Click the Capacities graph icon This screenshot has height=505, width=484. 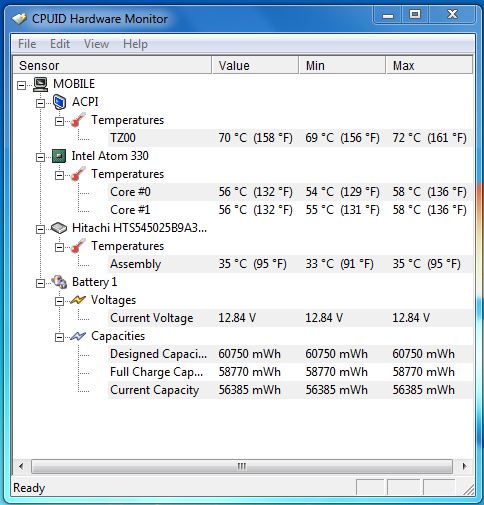coord(78,336)
